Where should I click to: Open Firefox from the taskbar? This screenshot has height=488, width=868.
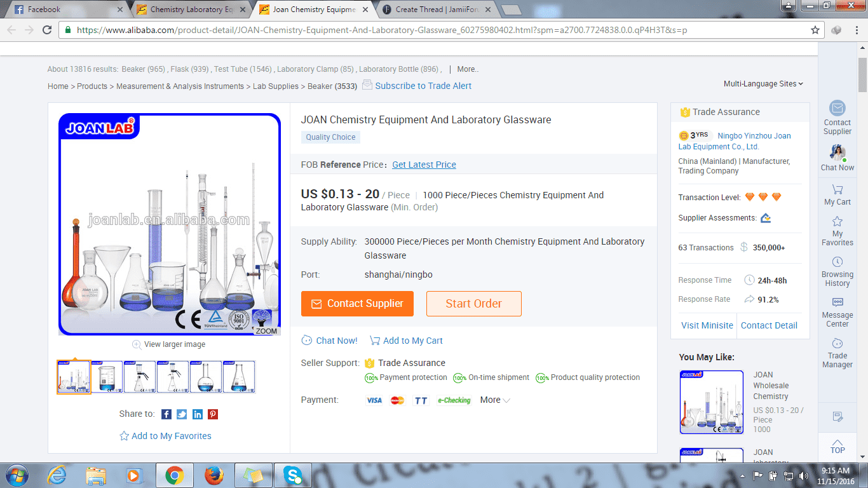[215, 475]
